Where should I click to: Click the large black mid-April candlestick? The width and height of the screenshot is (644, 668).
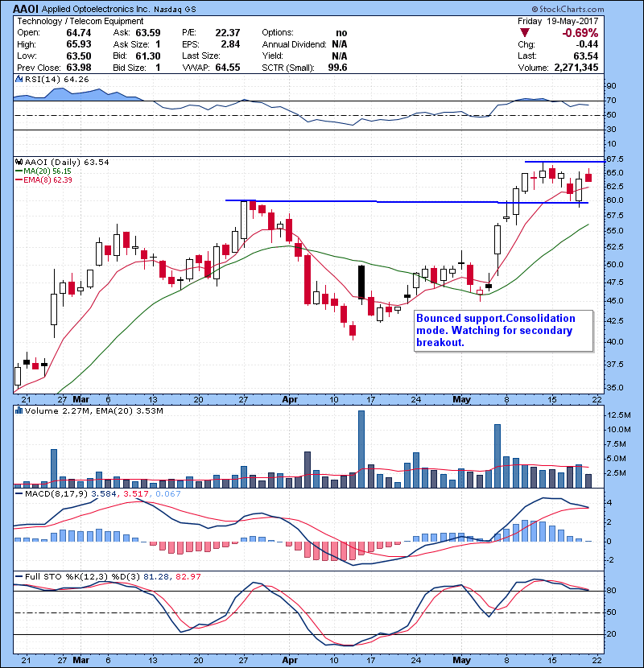coord(361,282)
